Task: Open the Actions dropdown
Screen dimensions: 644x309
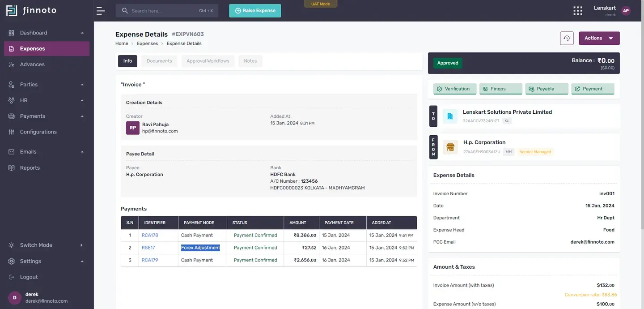Action: 599,38
